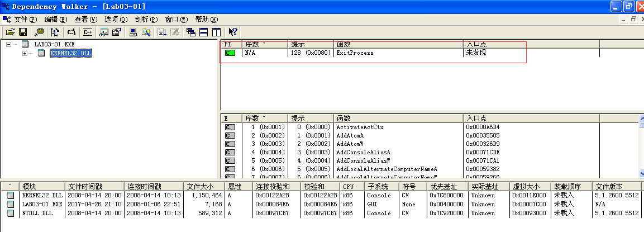This screenshot has height=232, width=644.
Task: Click the Copy clipboard toolbar icon
Action: (x=39, y=32)
